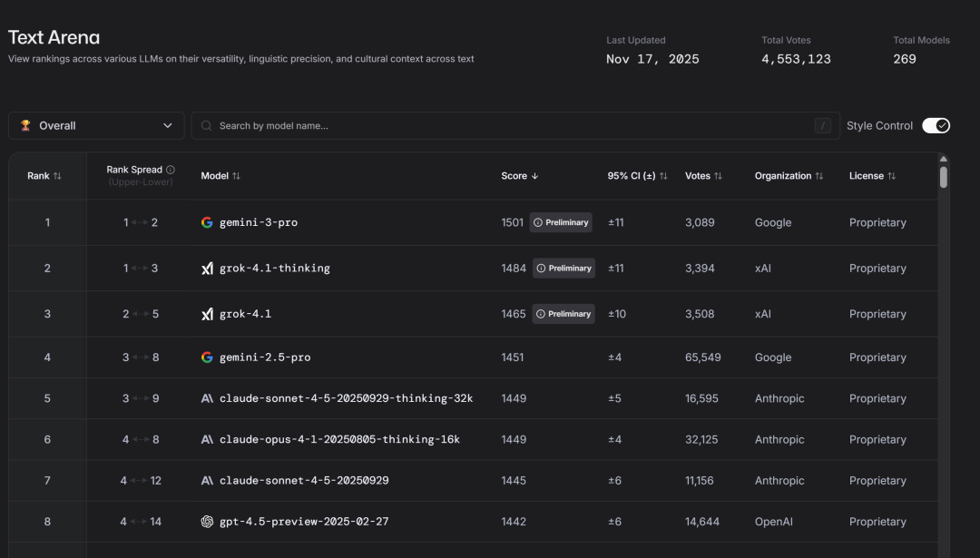Click the Anthropic logo beside claude-sonnet-4-5-20250929-thinking-32k

pos(207,398)
